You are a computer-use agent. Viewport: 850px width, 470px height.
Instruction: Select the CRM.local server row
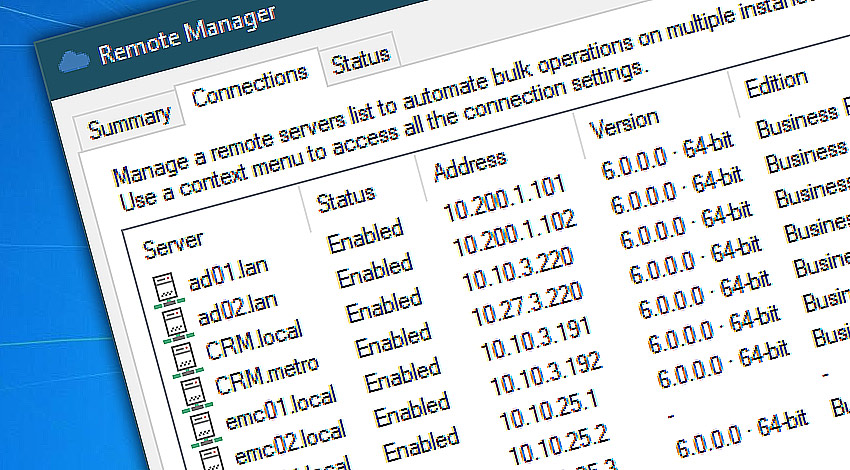point(254,340)
